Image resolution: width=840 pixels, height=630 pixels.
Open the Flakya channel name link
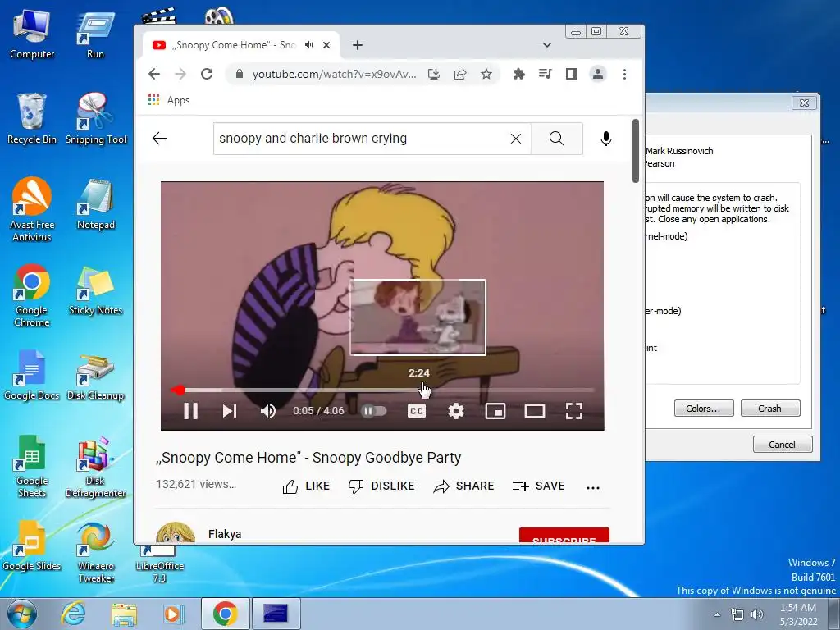pyautogui.click(x=225, y=534)
